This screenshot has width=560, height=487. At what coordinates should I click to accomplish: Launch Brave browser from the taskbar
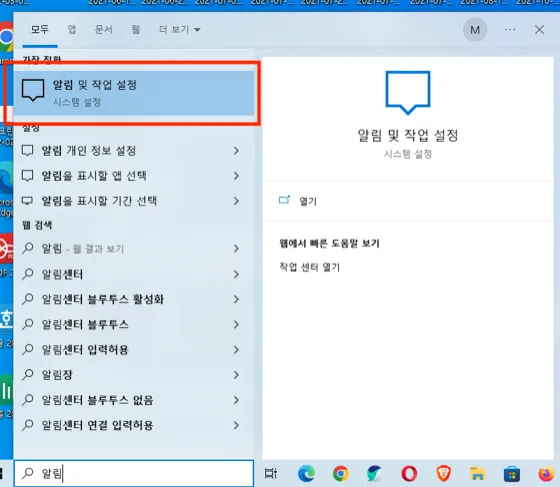pyautogui.click(x=444, y=474)
